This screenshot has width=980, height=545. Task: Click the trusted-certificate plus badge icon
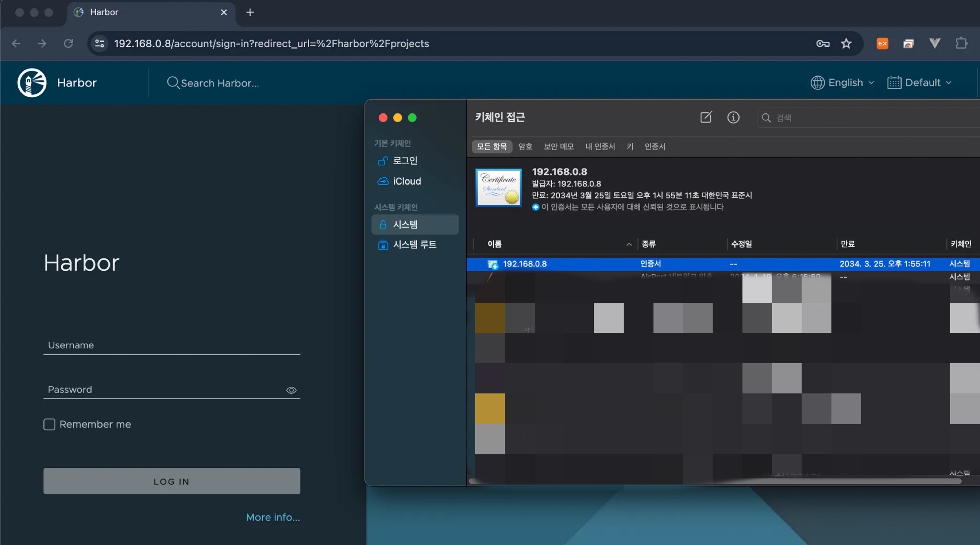coord(536,207)
